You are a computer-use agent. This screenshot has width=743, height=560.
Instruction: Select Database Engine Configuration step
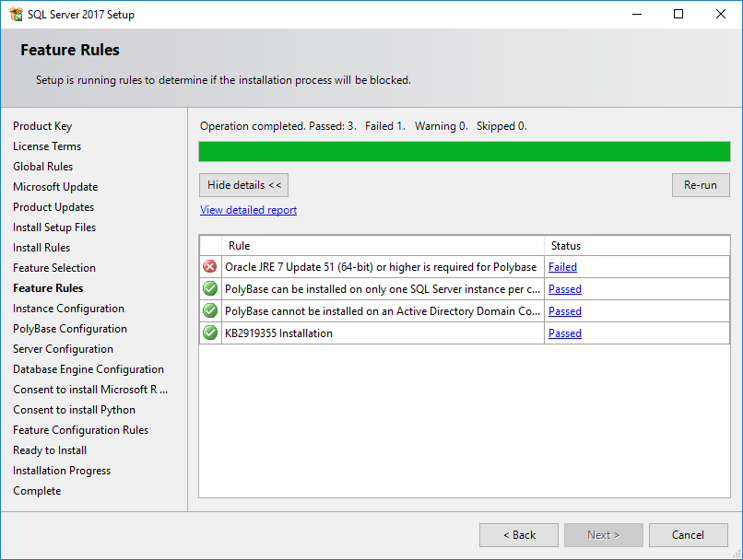pos(88,368)
